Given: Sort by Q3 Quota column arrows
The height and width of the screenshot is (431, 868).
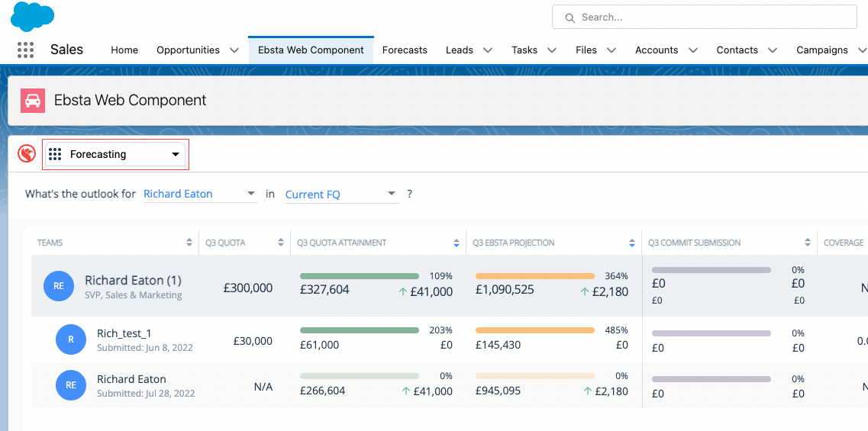Looking at the screenshot, I should pos(281,243).
